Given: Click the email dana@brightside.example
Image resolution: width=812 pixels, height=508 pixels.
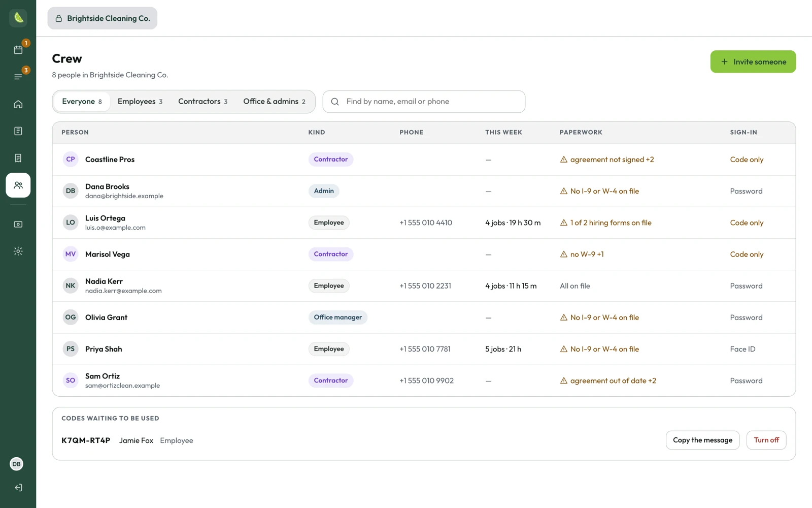Looking at the screenshot, I should click(124, 196).
